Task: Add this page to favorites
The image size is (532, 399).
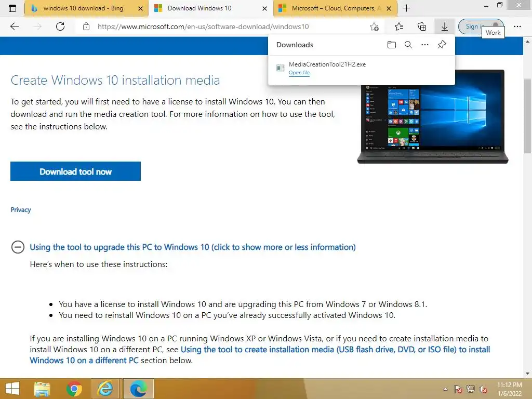Action: pos(374,26)
